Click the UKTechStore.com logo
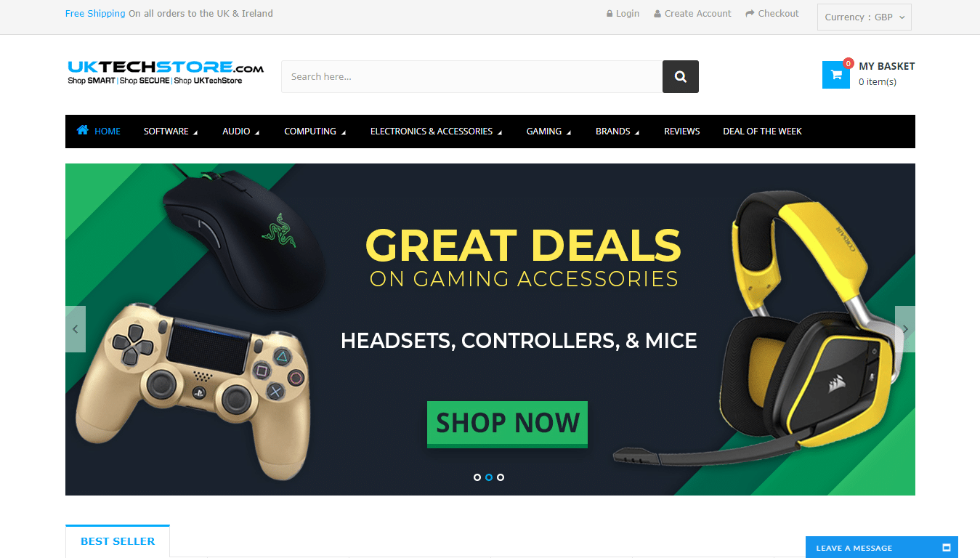The width and height of the screenshot is (980, 558). [166, 73]
